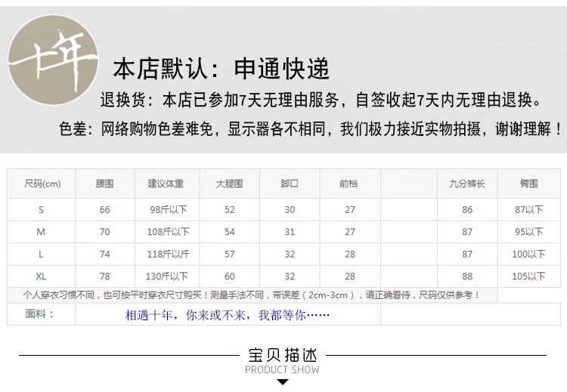Screen dimensions: 567x392
Task: Click the 118斤以斤 weight cell
Action: coord(169,254)
